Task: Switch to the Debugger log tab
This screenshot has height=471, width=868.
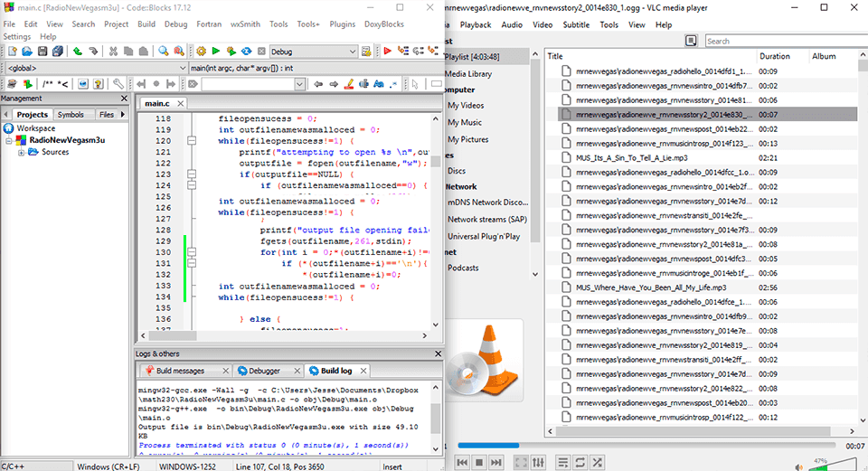Action: (264, 371)
